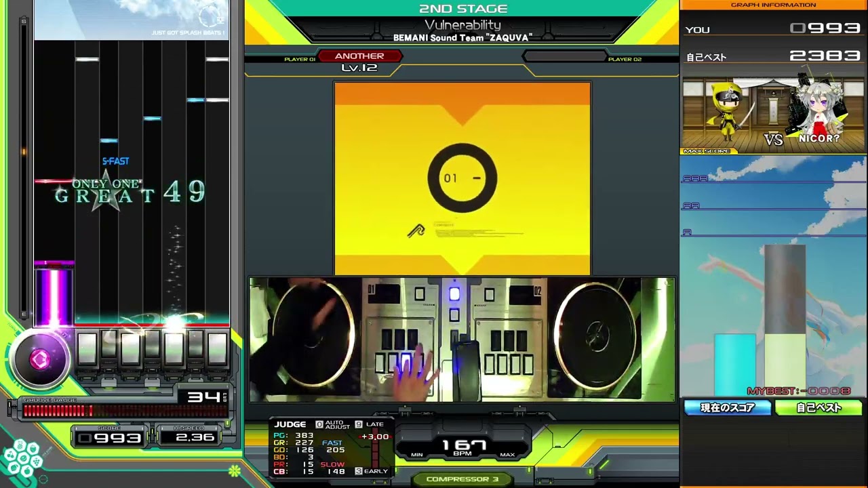The height and width of the screenshot is (488, 868).
Task: Click the HI-SPEED 2.36 display box
Action: 189,436
